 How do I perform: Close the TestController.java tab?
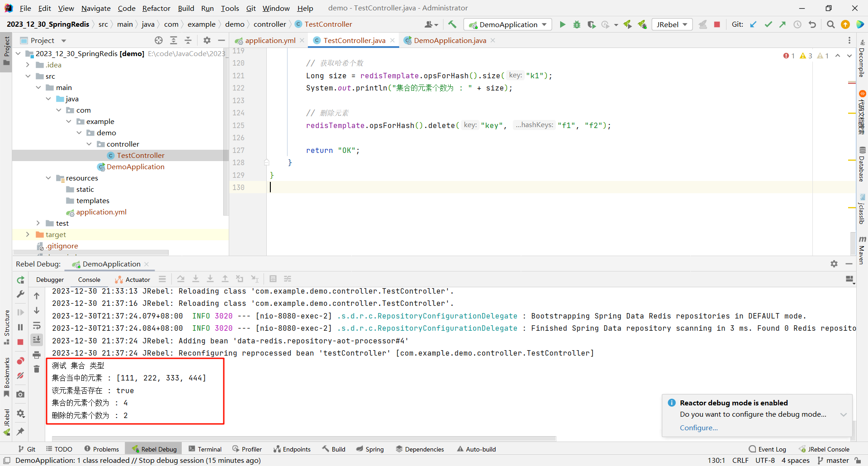pyautogui.click(x=392, y=40)
